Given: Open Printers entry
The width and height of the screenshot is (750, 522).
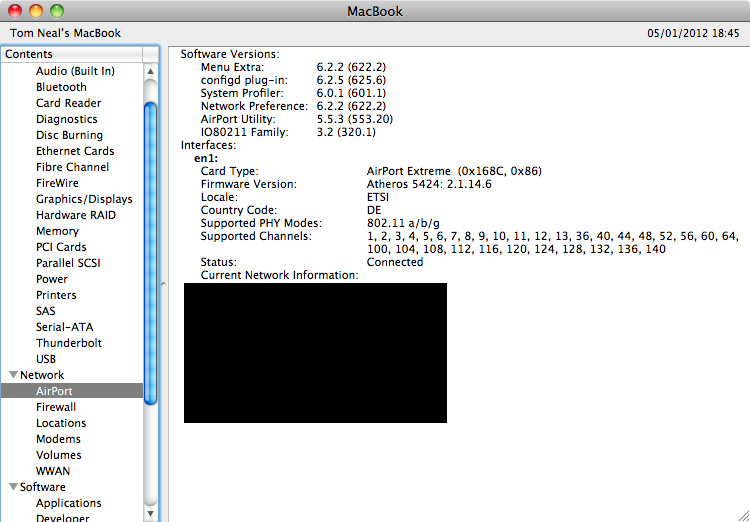Looking at the screenshot, I should point(56,295).
